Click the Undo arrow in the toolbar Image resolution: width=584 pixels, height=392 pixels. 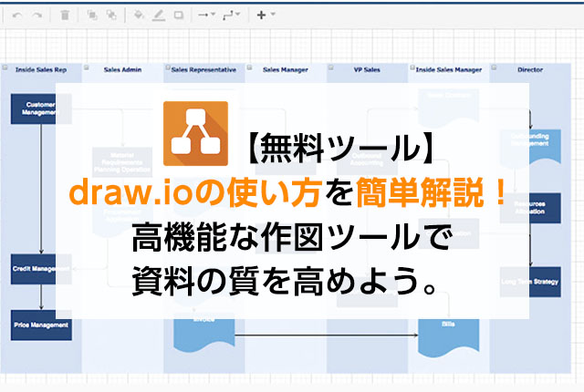[17, 15]
